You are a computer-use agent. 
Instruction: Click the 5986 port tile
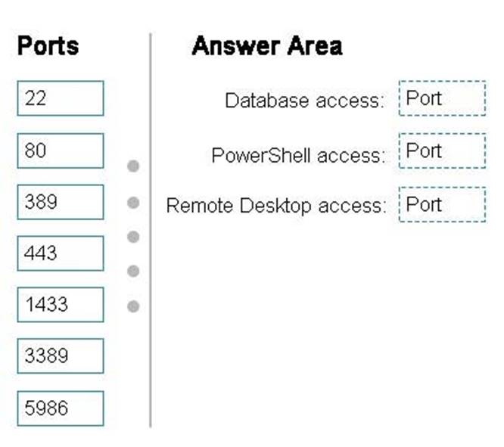[x=60, y=408]
